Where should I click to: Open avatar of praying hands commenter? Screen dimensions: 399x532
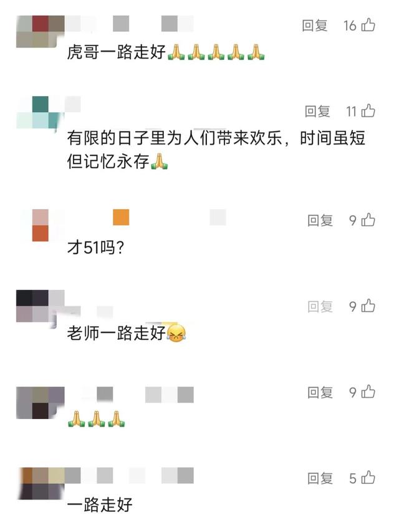pyautogui.click(x=41, y=403)
